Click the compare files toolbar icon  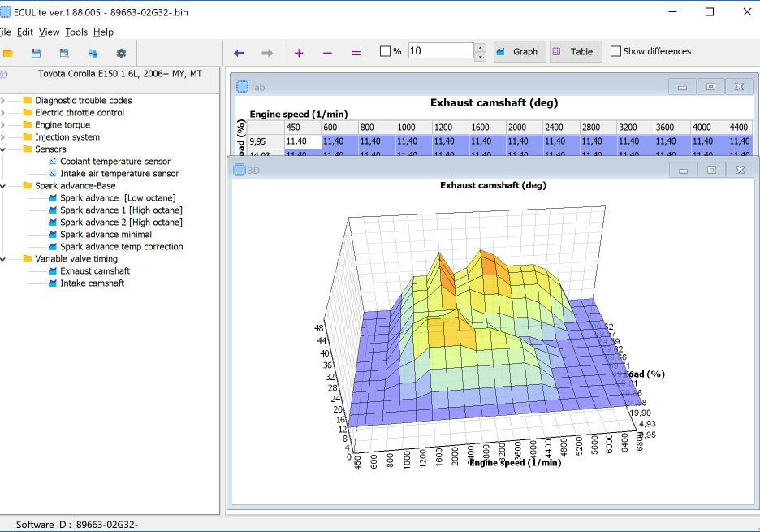[x=93, y=53]
